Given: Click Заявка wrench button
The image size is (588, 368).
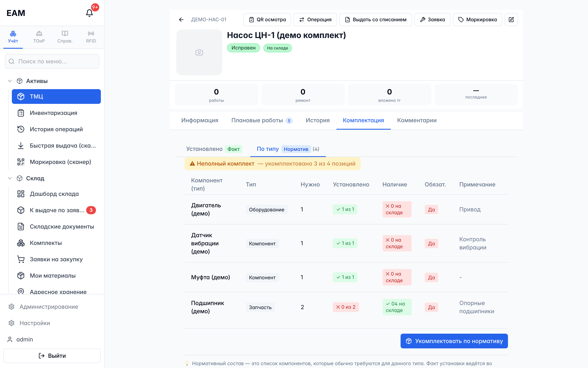Looking at the screenshot, I should click(432, 20).
